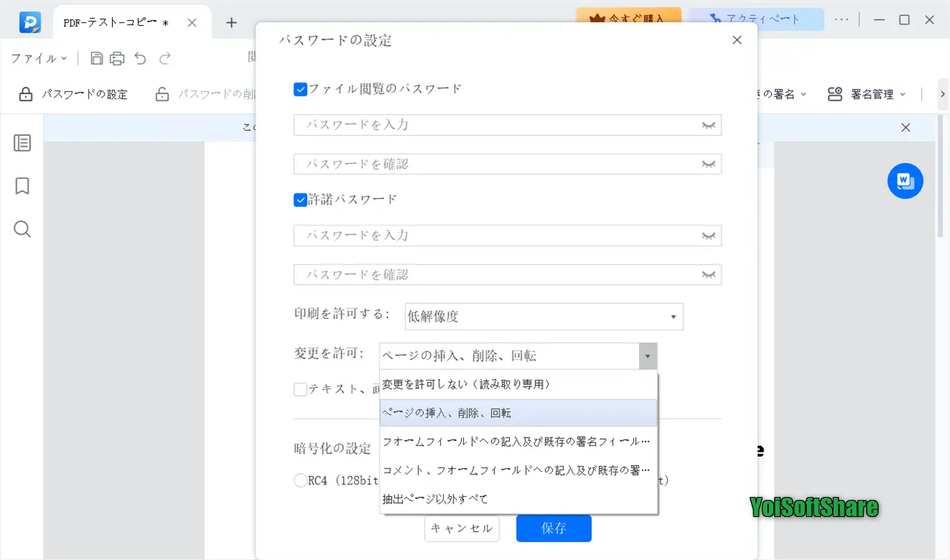The height and width of the screenshot is (560, 950).
Task: Click the print icon in toolbar
Action: pyautogui.click(x=117, y=58)
